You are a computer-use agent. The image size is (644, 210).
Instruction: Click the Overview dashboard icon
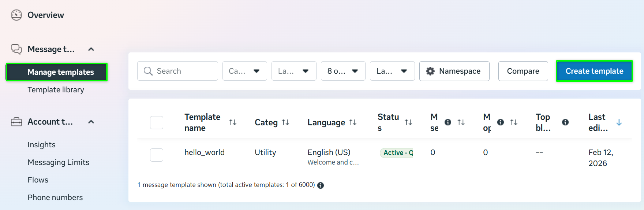16,15
